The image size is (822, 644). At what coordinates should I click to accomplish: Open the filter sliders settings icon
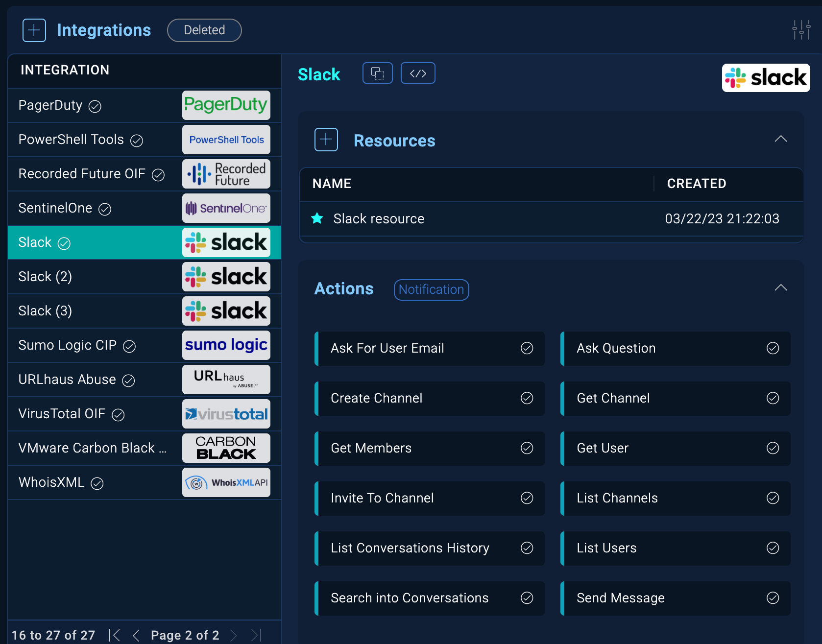tap(801, 30)
